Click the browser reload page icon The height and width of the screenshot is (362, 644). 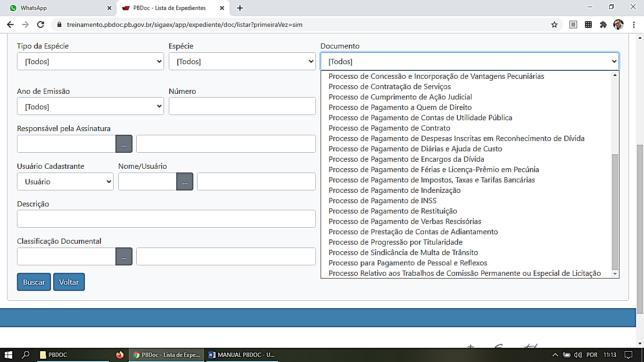click(41, 25)
